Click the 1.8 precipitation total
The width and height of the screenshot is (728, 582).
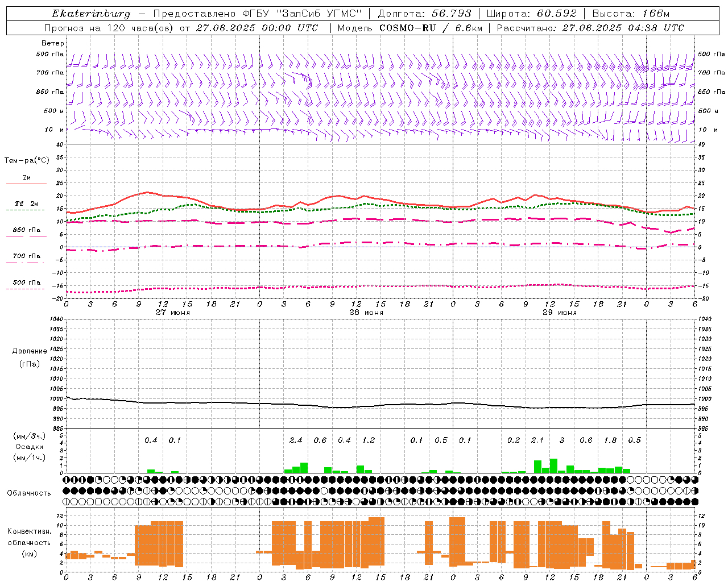pyautogui.click(x=610, y=440)
